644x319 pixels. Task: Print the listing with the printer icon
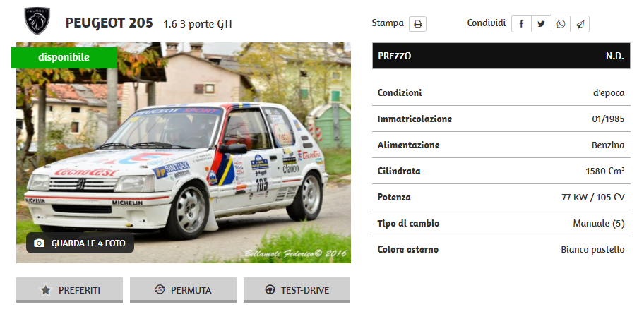pos(418,24)
